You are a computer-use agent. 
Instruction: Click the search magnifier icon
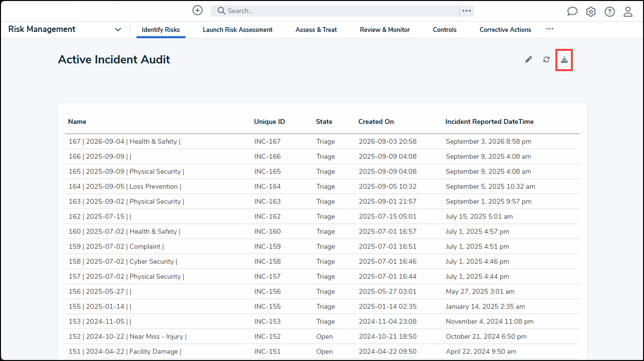tap(221, 11)
